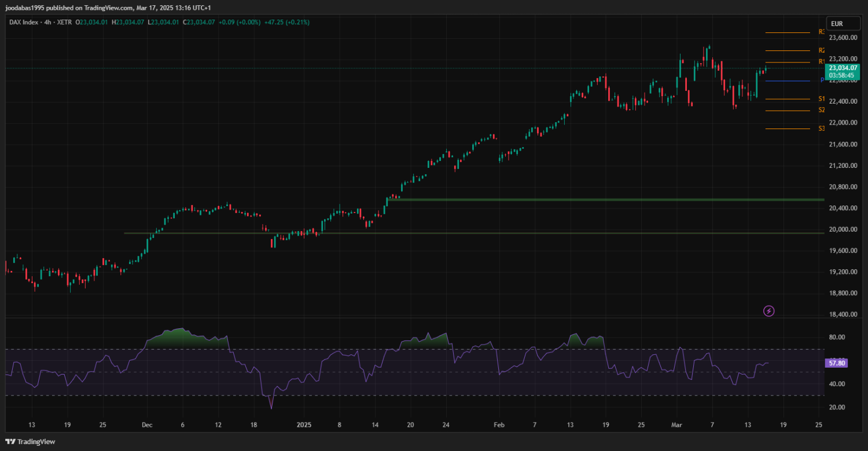Click the upper green horizontal support line
The height and width of the screenshot is (451, 868).
579,200
